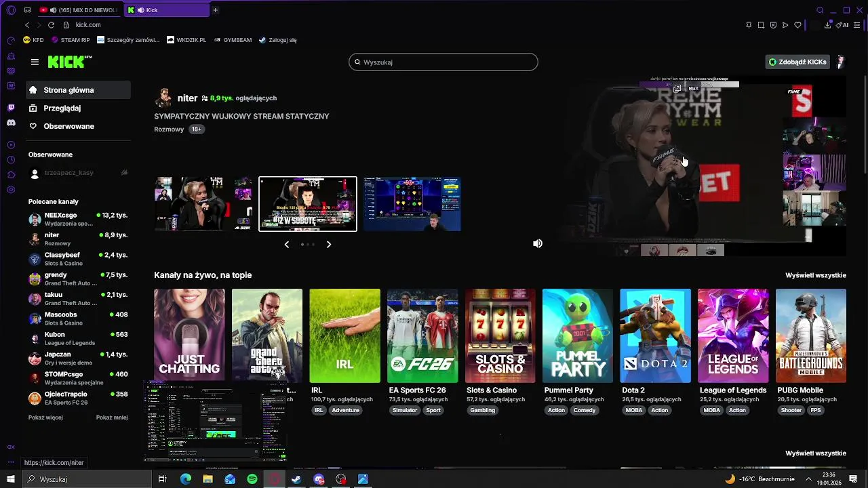Image resolution: width=868 pixels, height=488 pixels.
Task: Open the play arrow icon in toolbar
Action: pyautogui.click(x=785, y=25)
